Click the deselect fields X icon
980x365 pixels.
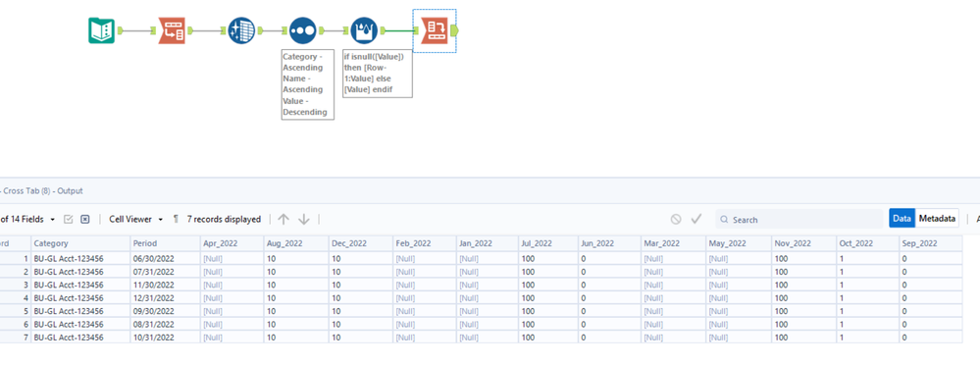point(85,220)
